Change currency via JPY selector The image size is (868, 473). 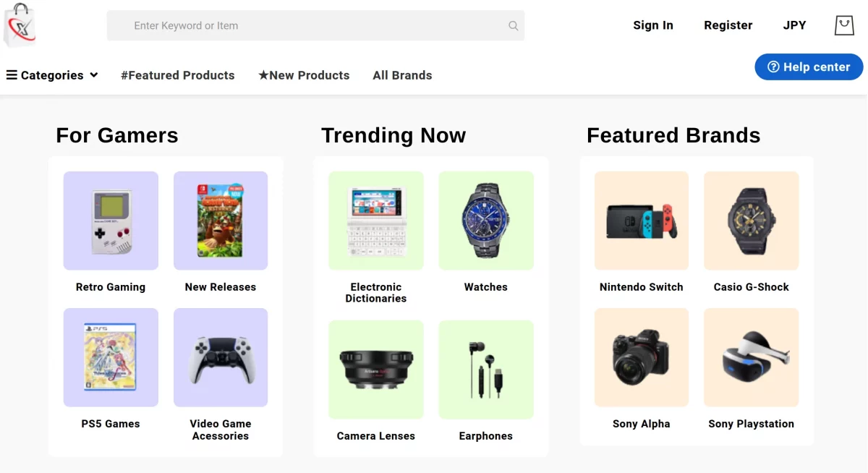(x=794, y=25)
